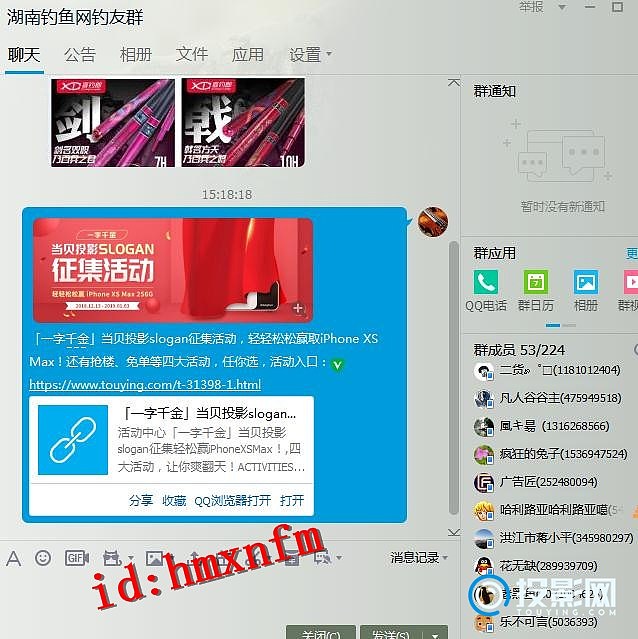638x639 pixels.
Task: Click the sender's avatar beside the message
Action: click(433, 222)
